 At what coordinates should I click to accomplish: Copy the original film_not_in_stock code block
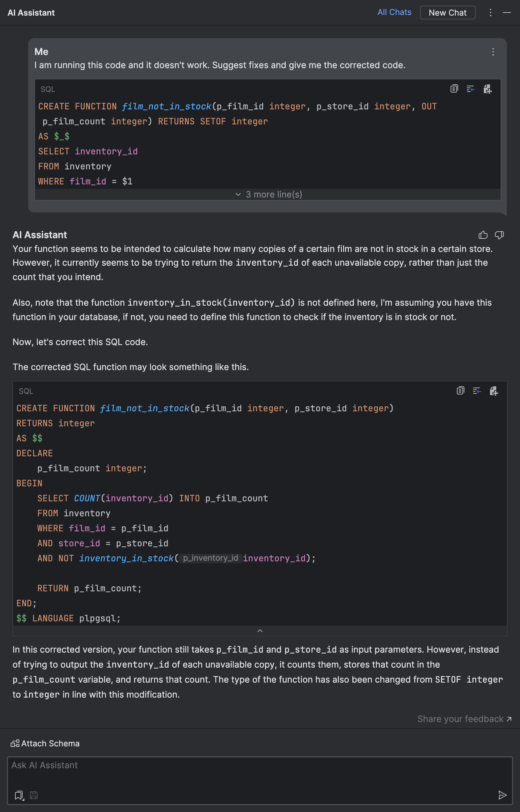click(454, 89)
